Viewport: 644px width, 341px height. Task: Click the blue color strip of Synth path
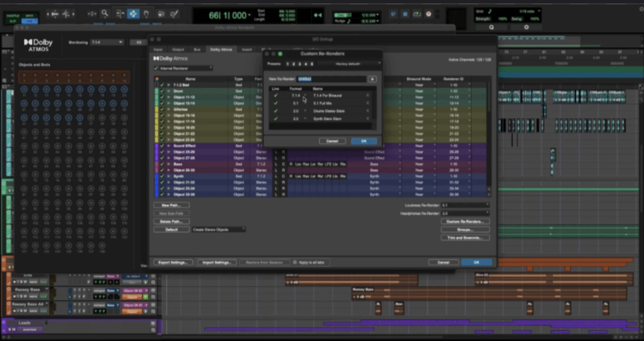[156, 176]
